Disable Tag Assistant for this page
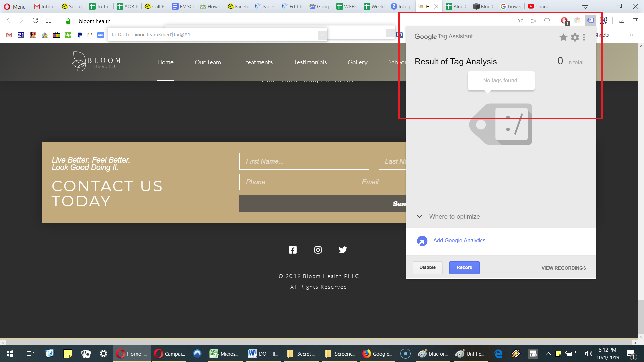The height and width of the screenshot is (362, 644). pyautogui.click(x=427, y=267)
